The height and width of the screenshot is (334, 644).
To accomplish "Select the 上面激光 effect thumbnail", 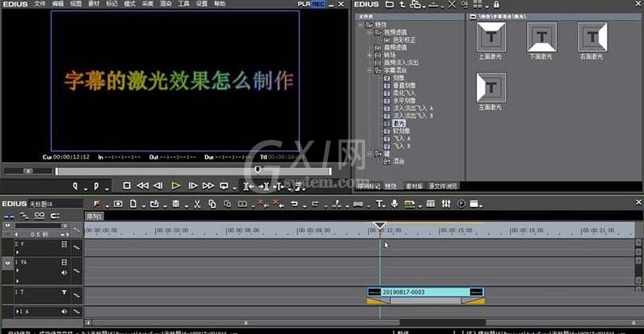I will click(490, 37).
